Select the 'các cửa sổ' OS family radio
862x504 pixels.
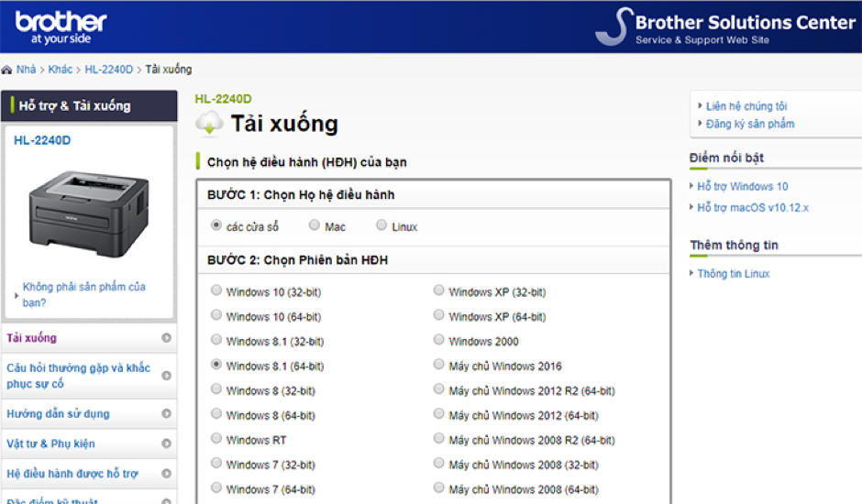tap(216, 225)
